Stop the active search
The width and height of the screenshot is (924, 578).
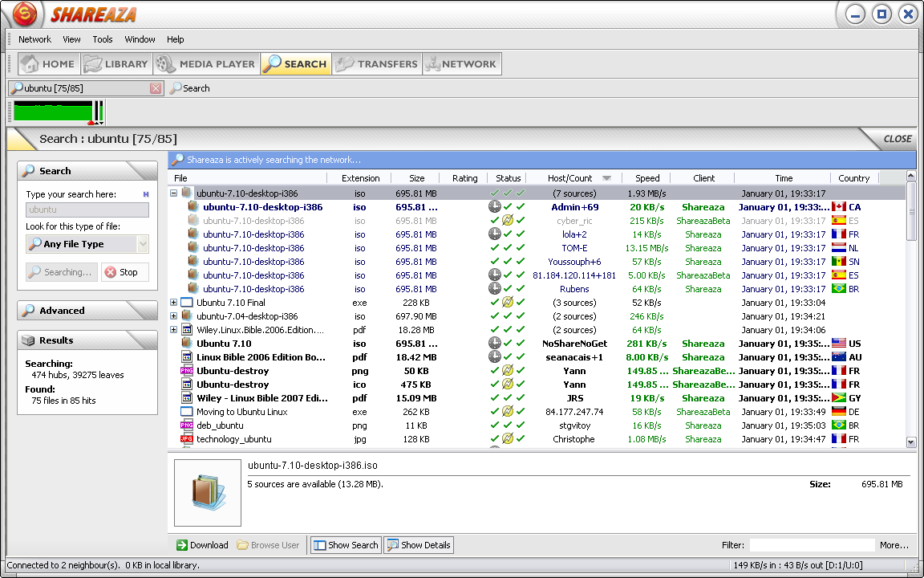[124, 272]
